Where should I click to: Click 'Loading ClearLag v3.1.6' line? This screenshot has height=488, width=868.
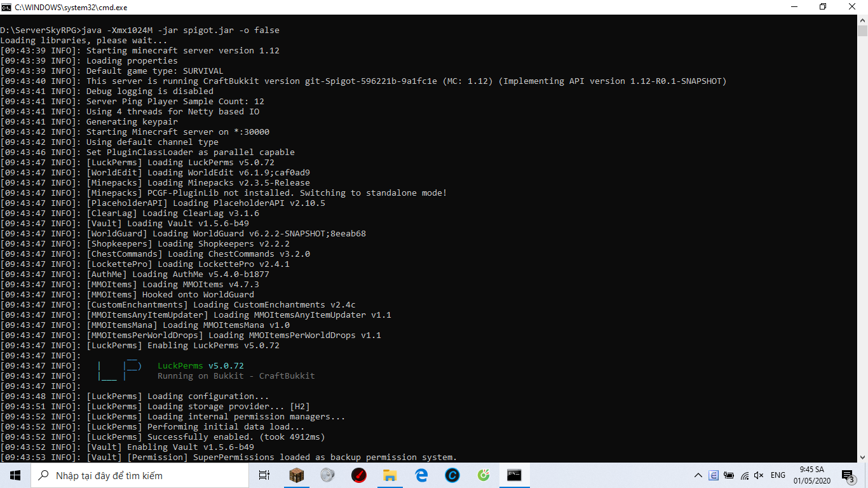[x=130, y=213]
